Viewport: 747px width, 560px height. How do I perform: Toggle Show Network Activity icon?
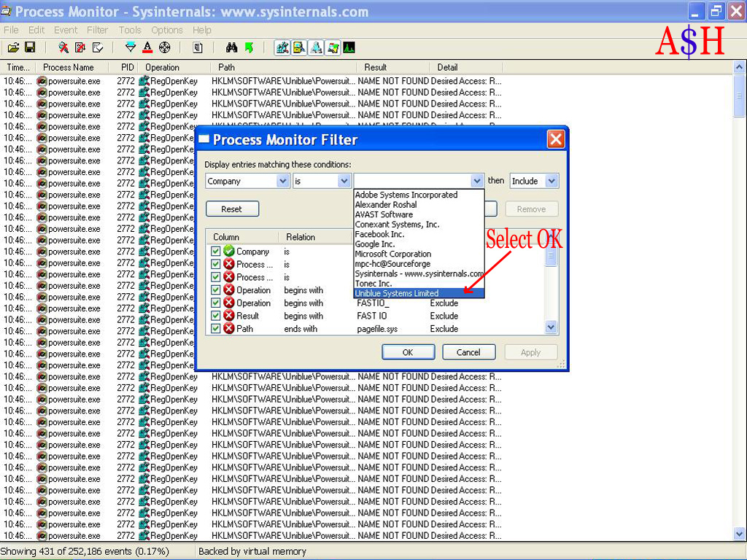pyautogui.click(x=316, y=47)
